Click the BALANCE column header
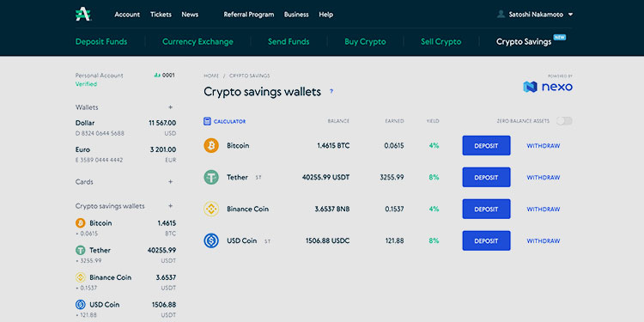This screenshot has width=644, height=322. (338, 121)
